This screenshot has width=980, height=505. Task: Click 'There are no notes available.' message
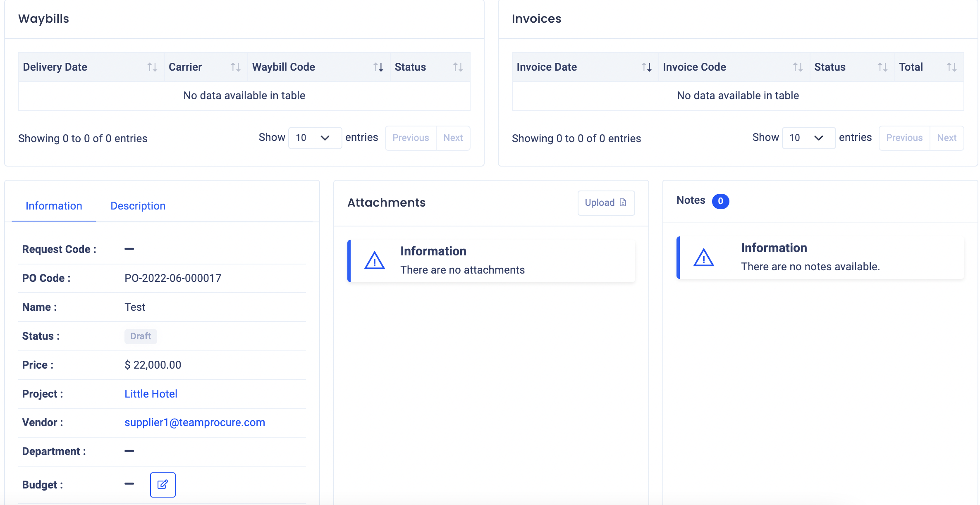click(810, 267)
